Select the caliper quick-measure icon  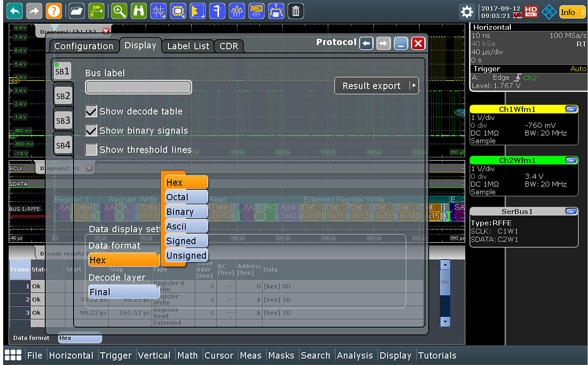click(217, 10)
